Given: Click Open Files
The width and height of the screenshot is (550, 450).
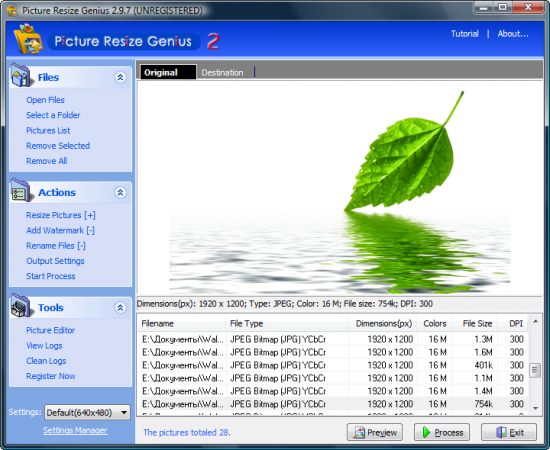Looking at the screenshot, I should tap(45, 100).
